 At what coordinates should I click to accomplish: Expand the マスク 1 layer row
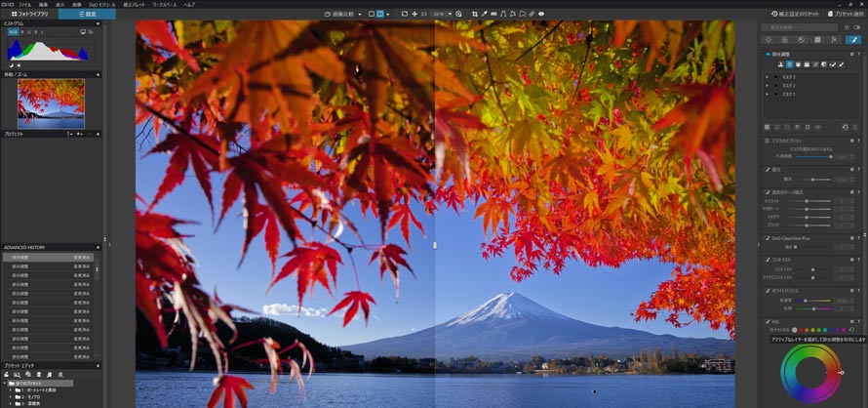pyautogui.click(x=767, y=95)
